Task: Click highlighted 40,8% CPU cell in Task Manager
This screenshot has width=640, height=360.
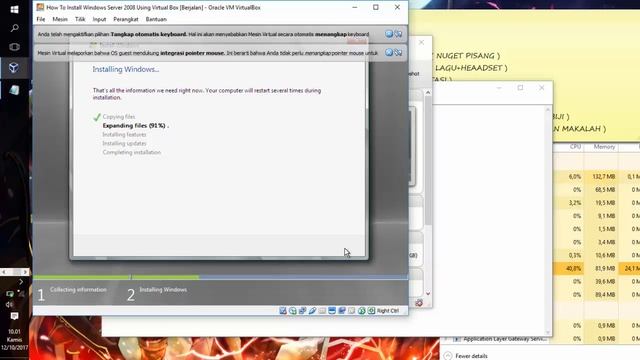Action: point(569,268)
